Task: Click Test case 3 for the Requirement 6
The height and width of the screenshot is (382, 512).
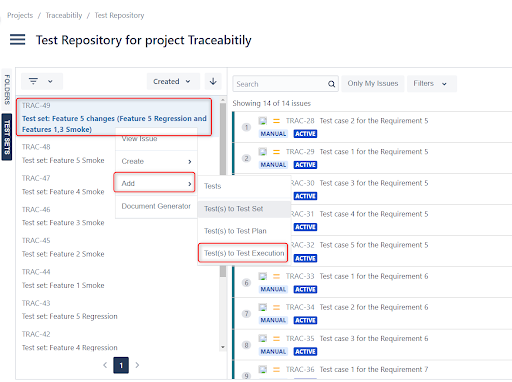Action: pos(374,339)
